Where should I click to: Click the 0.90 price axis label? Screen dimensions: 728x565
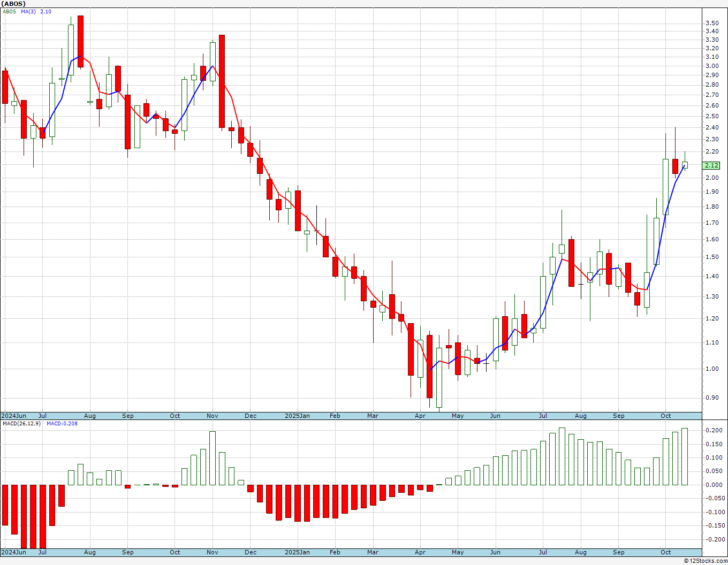712,398
